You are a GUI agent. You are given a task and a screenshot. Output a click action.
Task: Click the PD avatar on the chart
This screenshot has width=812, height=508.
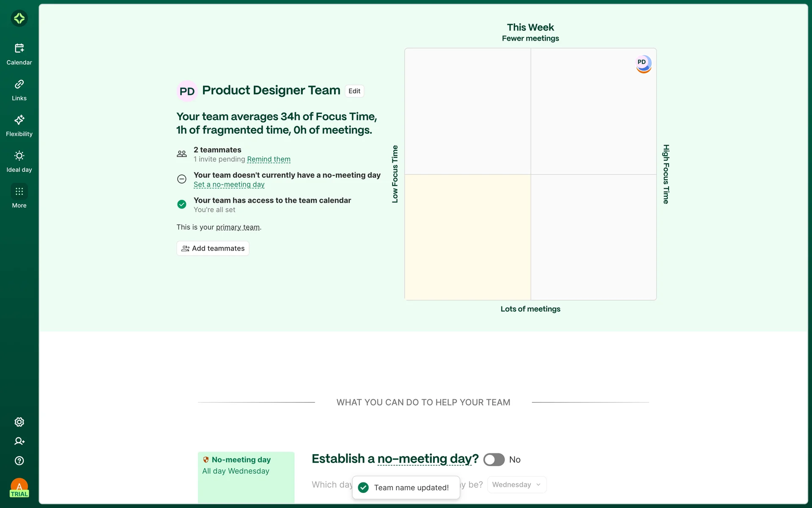(643, 63)
